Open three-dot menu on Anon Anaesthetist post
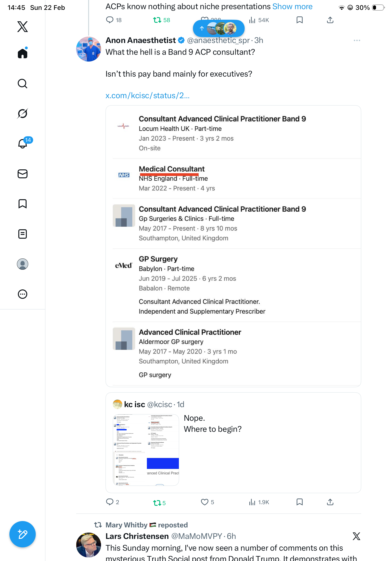 coord(357,40)
